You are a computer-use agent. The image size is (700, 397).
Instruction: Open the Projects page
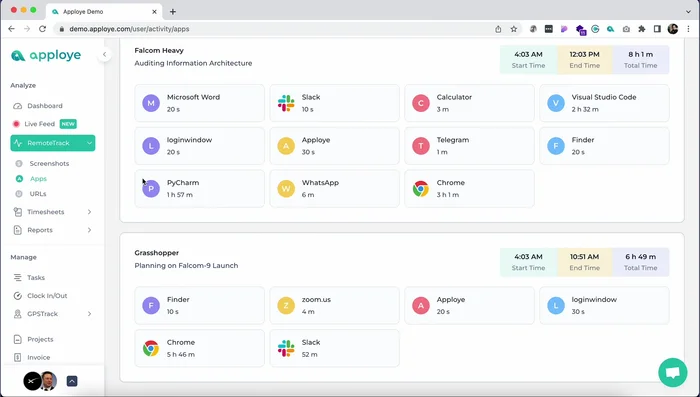click(x=40, y=339)
